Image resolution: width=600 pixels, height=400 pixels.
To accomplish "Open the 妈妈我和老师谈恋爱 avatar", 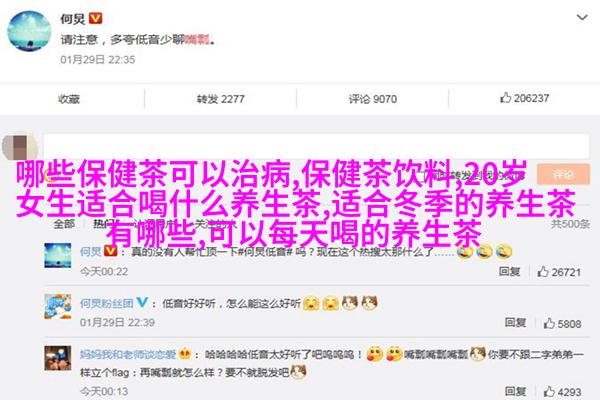I will [x=58, y=358].
